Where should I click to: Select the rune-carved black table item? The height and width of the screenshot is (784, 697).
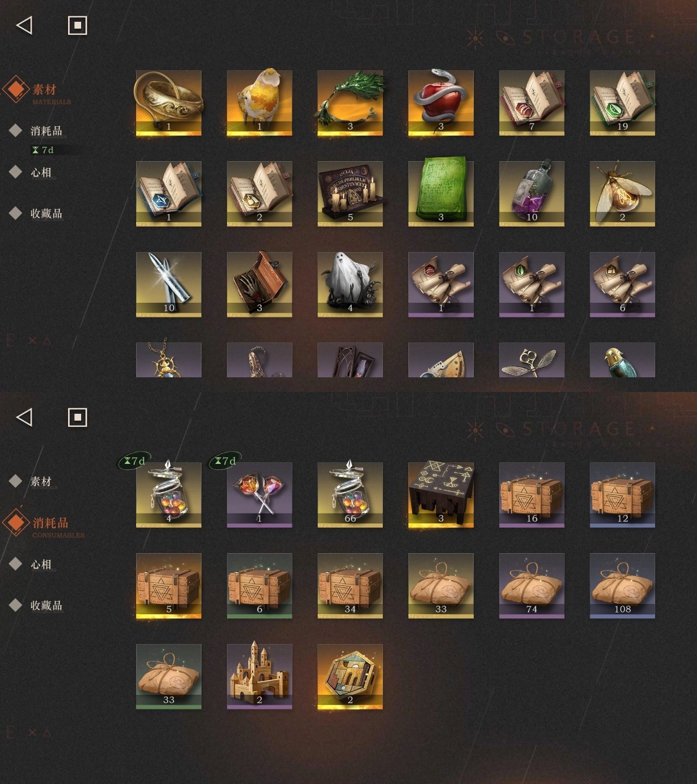pyautogui.click(x=441, y=495)
